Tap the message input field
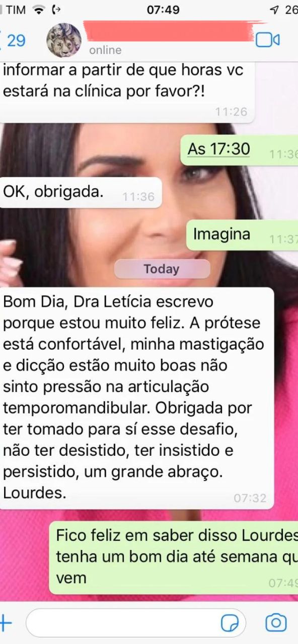Image resolution: width=298 pixels, height=644 pixels. (x=135, y=623)
